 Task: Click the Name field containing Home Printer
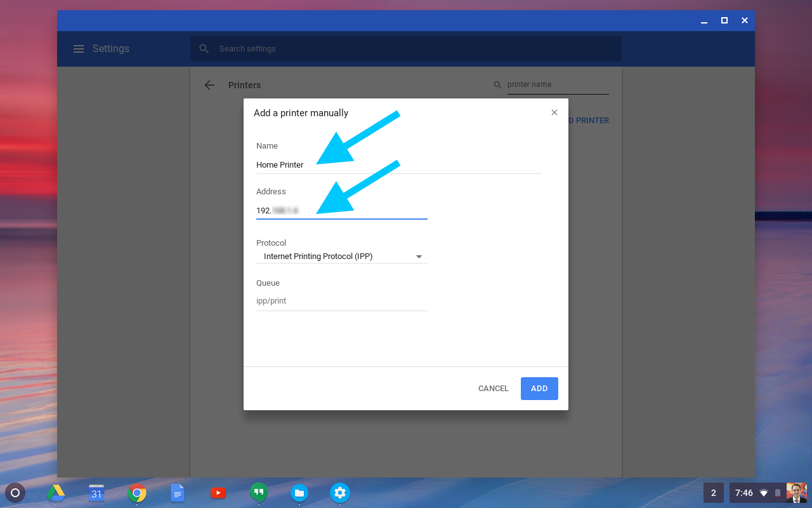click(x=398, y=165)
